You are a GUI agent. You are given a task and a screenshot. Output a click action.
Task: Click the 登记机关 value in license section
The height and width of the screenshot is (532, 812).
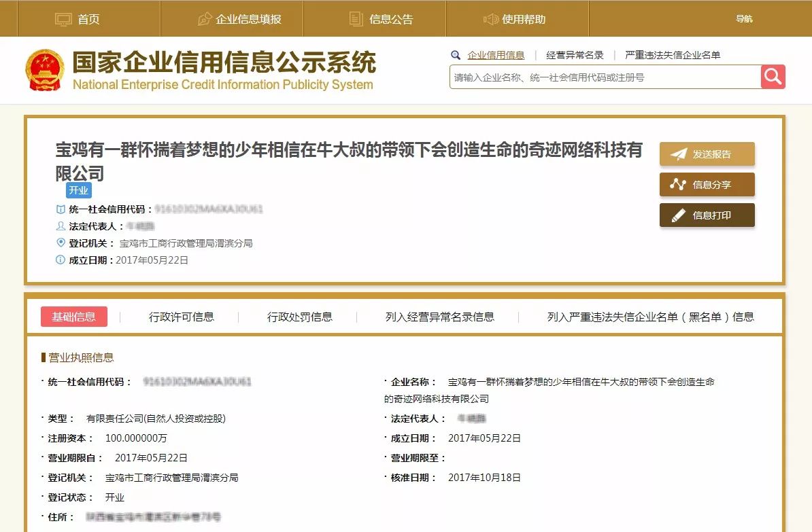(171, 477)
